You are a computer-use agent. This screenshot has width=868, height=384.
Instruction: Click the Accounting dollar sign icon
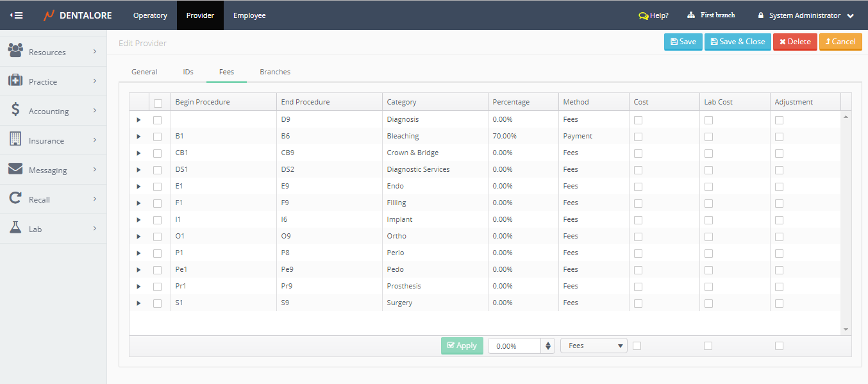pos(15,110)
